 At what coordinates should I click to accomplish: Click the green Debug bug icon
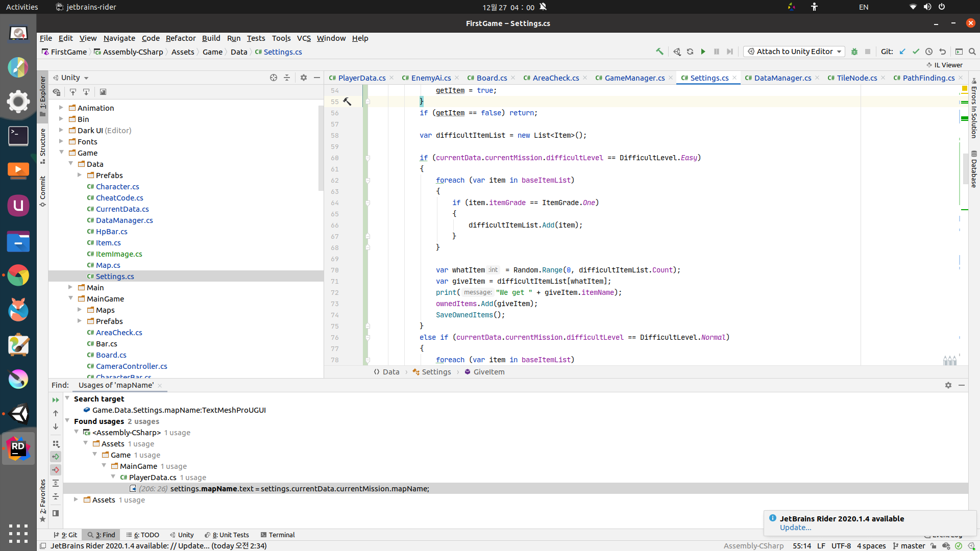(x=854, y=52)
